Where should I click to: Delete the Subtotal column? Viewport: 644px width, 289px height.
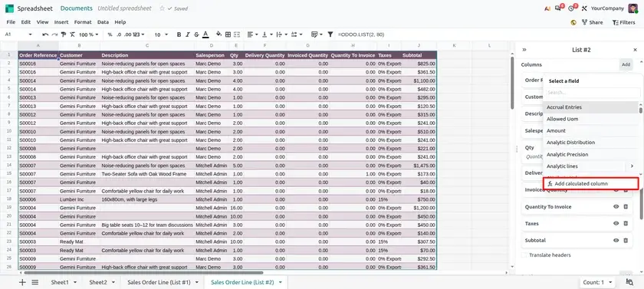[x=626, y=241]
